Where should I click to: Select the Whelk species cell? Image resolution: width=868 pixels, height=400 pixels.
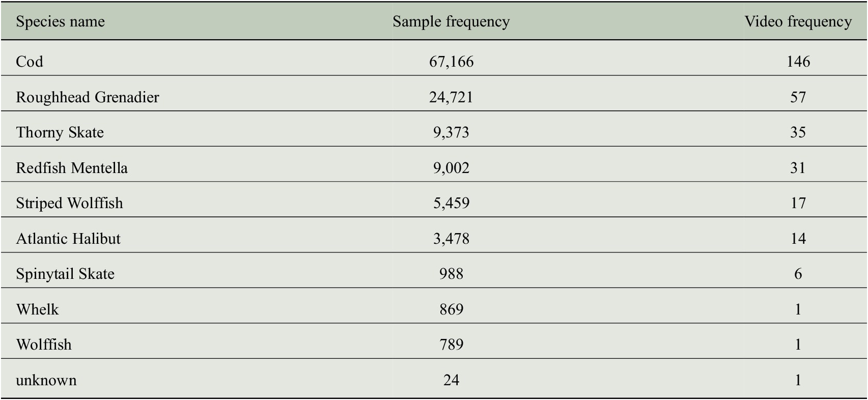pos(37,309)
